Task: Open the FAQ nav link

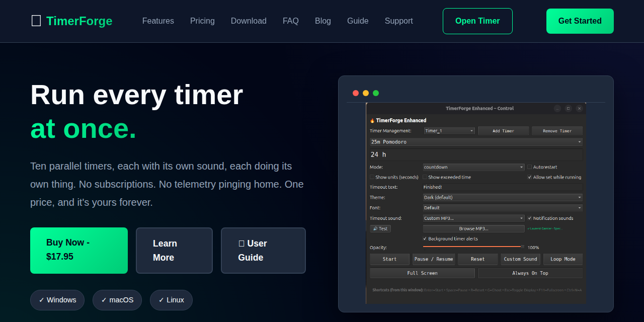Action: 291,21
